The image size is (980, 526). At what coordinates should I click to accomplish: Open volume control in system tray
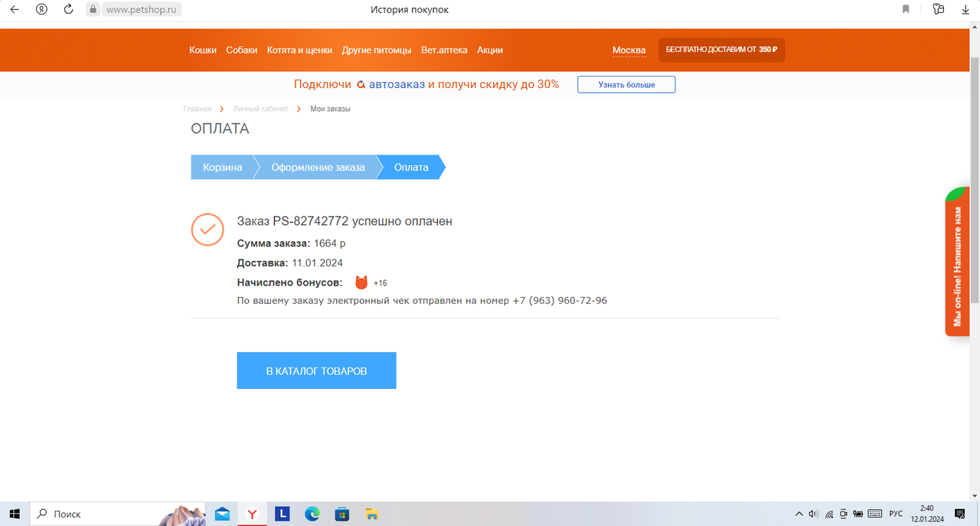tap(813, 514)
